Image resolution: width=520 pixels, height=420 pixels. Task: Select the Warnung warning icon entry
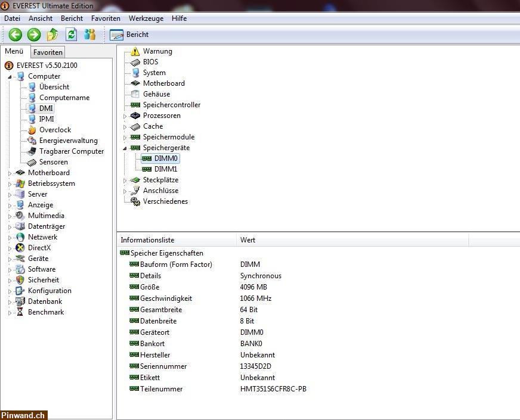(157, 51)
